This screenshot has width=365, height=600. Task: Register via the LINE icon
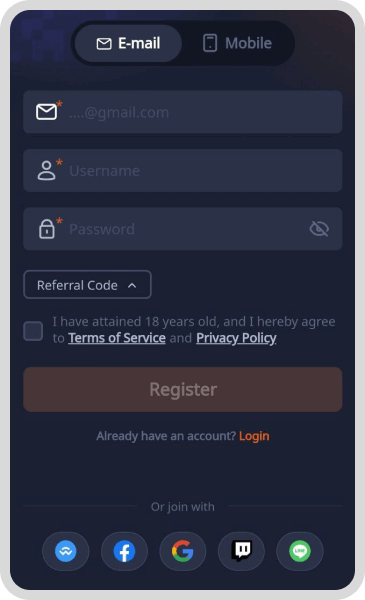point(300,551)
